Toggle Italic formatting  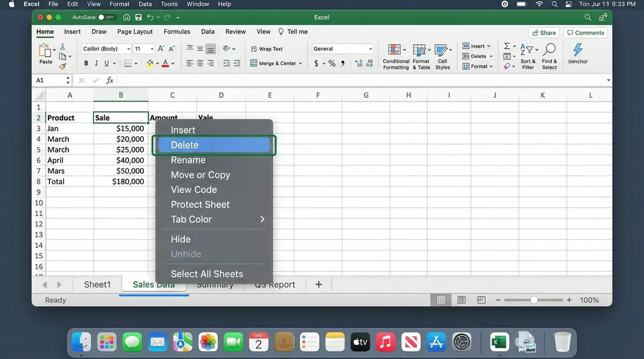tap(96, 63)
